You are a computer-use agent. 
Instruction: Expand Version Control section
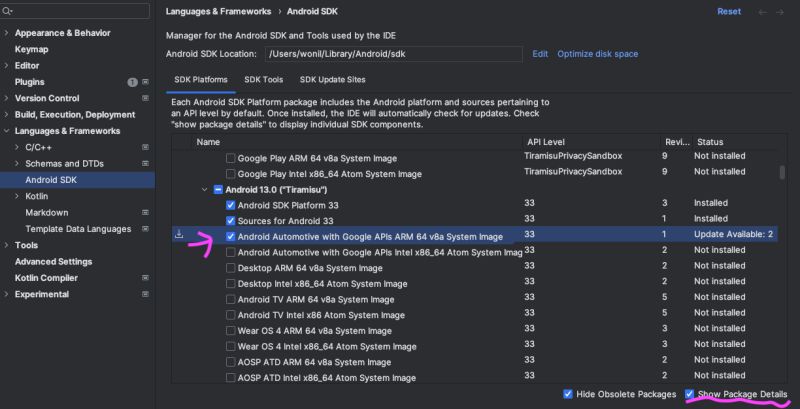[6, 98]
